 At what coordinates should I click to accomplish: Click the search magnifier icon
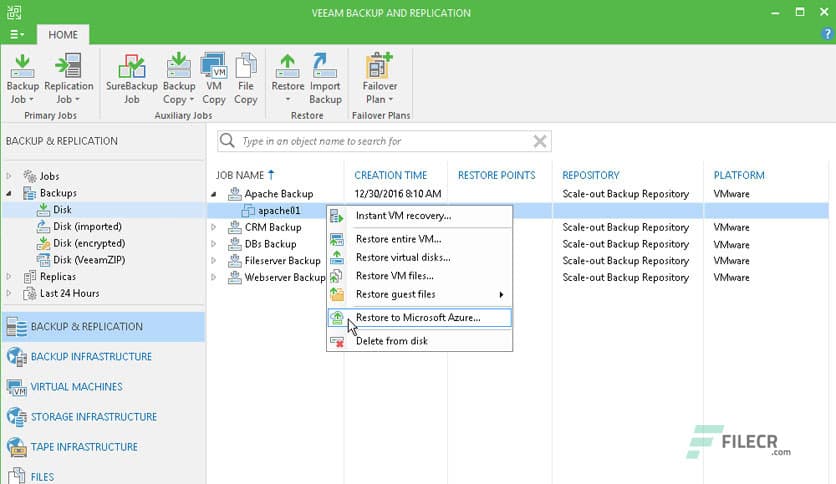227,141
